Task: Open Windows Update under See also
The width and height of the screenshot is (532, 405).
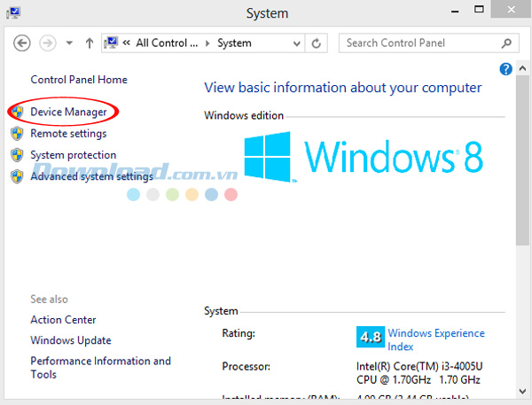Action: pyautogui.click(x=71, y=340)
